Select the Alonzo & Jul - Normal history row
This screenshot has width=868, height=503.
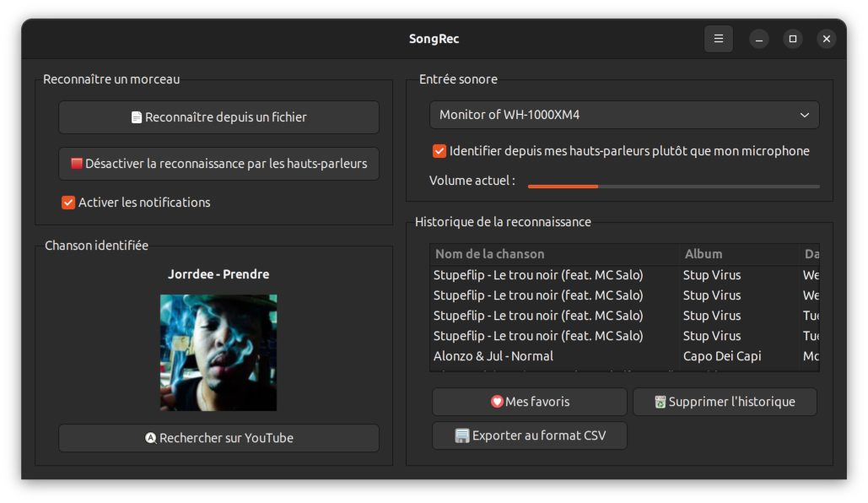pyautogui.click(x=553, y=356)
